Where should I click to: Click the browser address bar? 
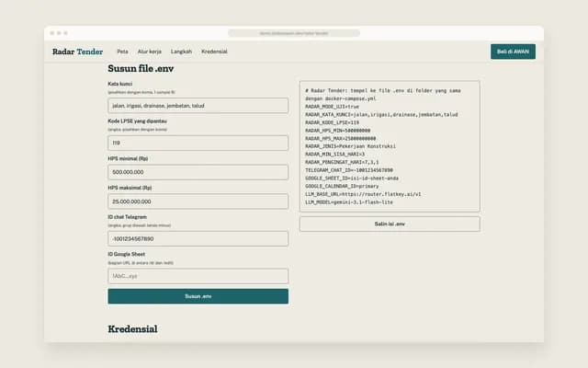point(294,33)
